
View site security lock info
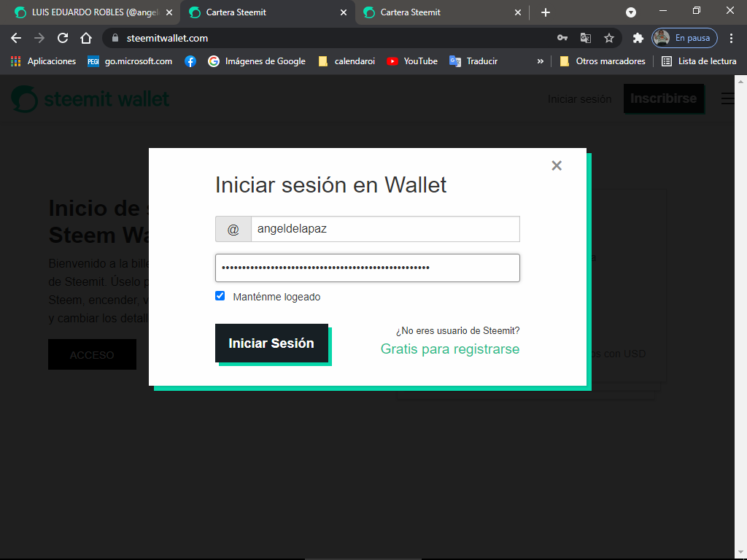click(x=115, y=38)
